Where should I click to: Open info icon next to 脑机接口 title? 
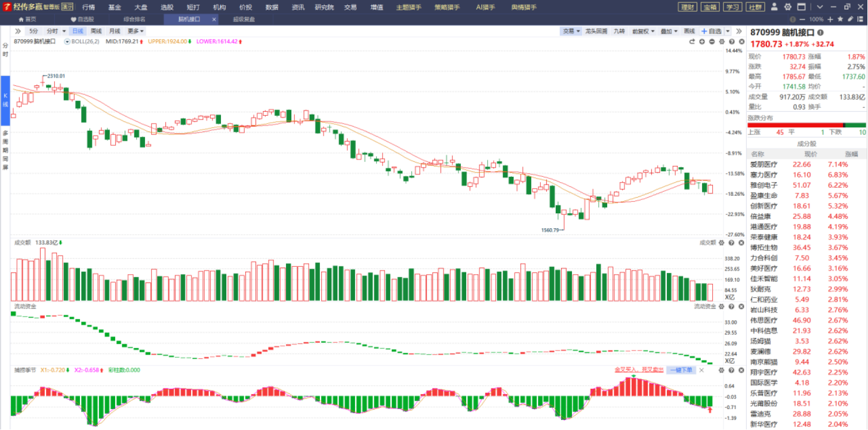[820, 32]
